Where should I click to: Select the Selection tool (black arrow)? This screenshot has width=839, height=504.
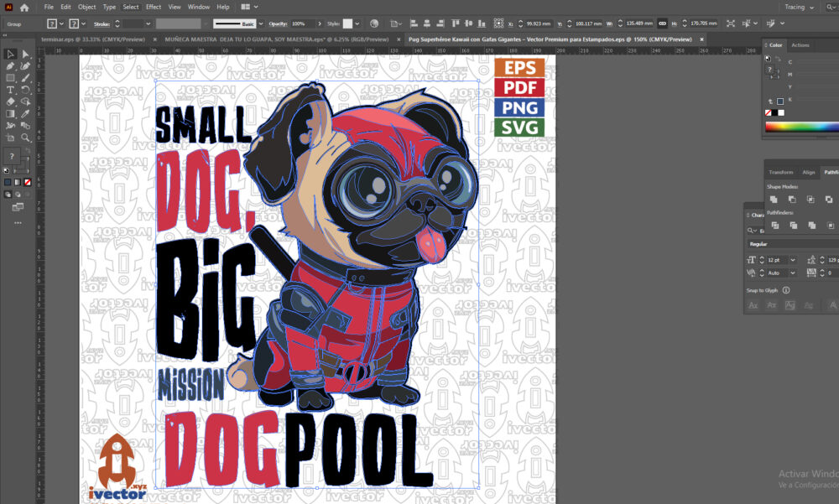pyautogui.click(x=10, y=54)
